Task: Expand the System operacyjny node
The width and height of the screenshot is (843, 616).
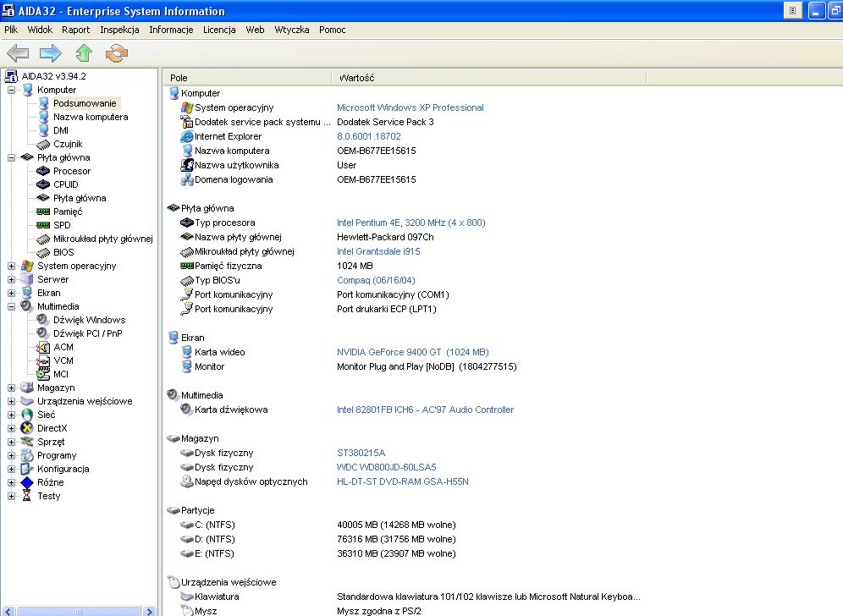Action: (12, 266)
